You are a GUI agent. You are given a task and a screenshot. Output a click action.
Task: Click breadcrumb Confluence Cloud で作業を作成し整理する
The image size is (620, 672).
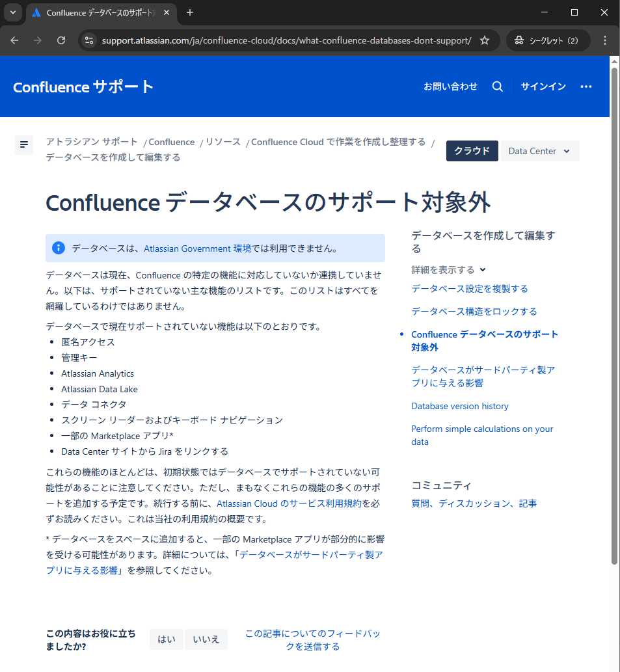338,142
